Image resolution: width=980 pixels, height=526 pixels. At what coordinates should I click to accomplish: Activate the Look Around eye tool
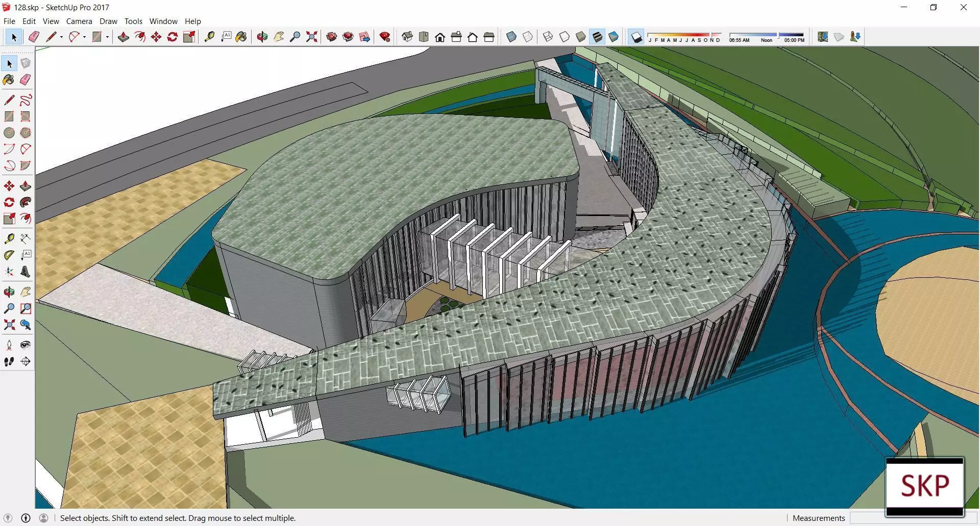[26, 345]
